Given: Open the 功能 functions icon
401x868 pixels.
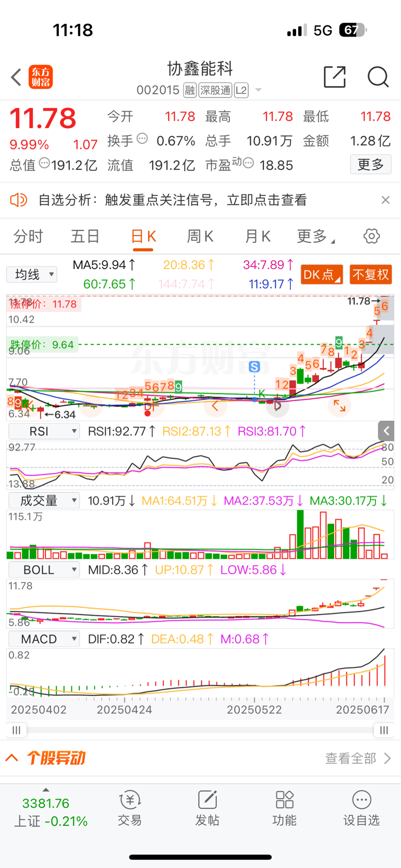Looking at the screenshot, I should click(x=284, y=808).
